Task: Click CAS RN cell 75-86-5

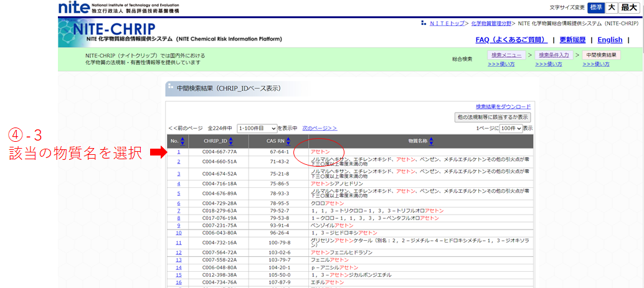Action: pos(279,183)
